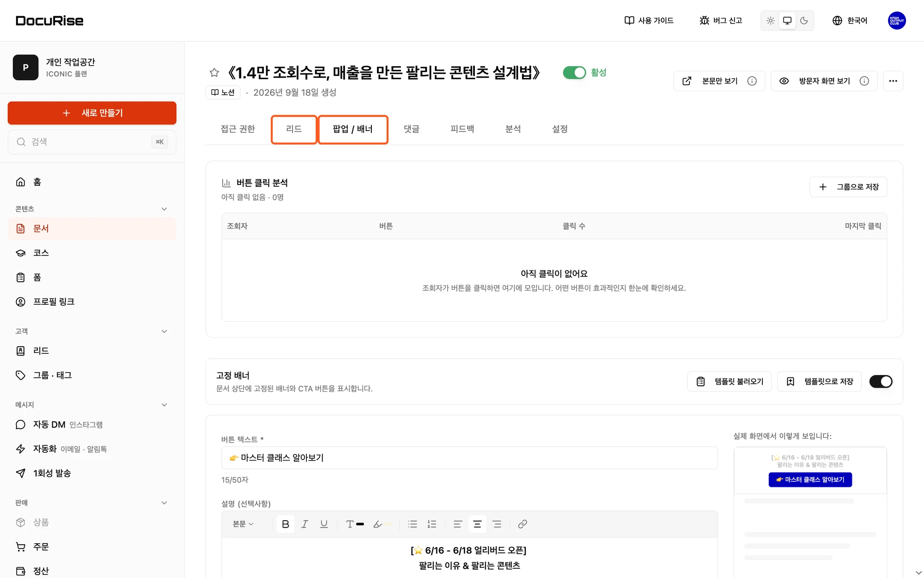Insert a numbered list

pos(432,524)
